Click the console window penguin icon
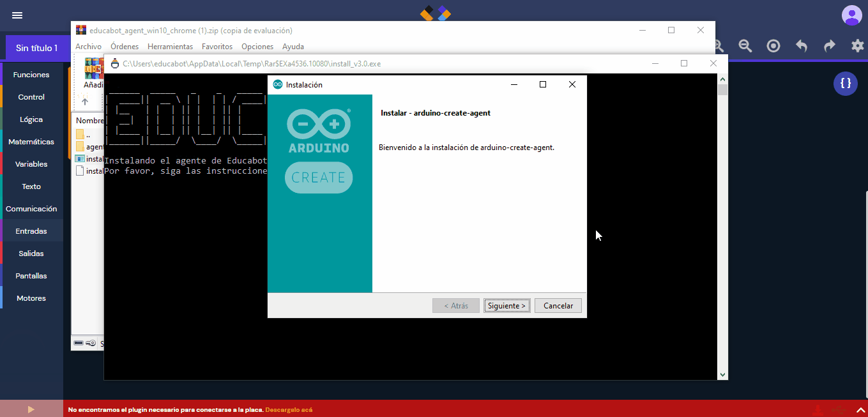 point(115,63)
